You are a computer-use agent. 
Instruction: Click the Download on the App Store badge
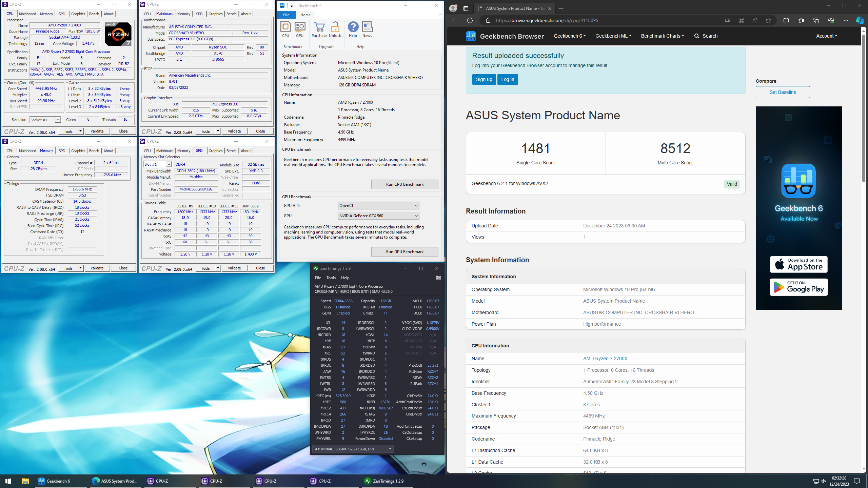(x=798, y=264)
